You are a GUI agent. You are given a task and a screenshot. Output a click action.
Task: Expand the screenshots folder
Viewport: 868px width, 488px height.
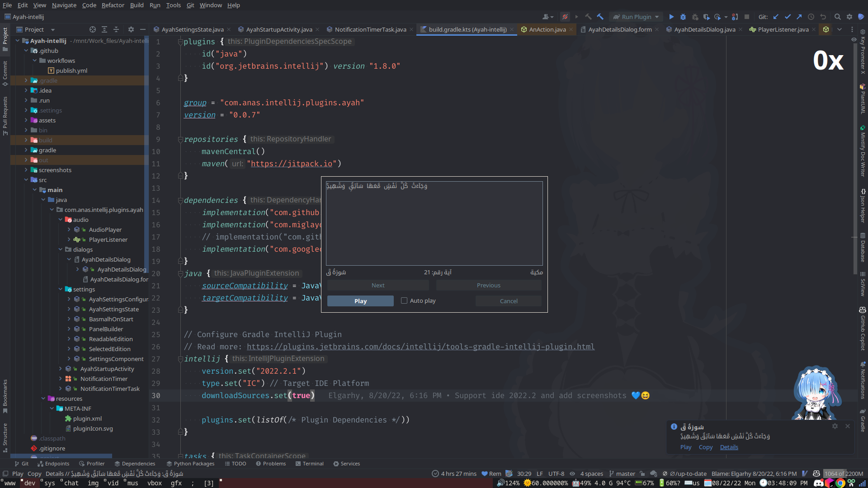(x=26, y=170)
